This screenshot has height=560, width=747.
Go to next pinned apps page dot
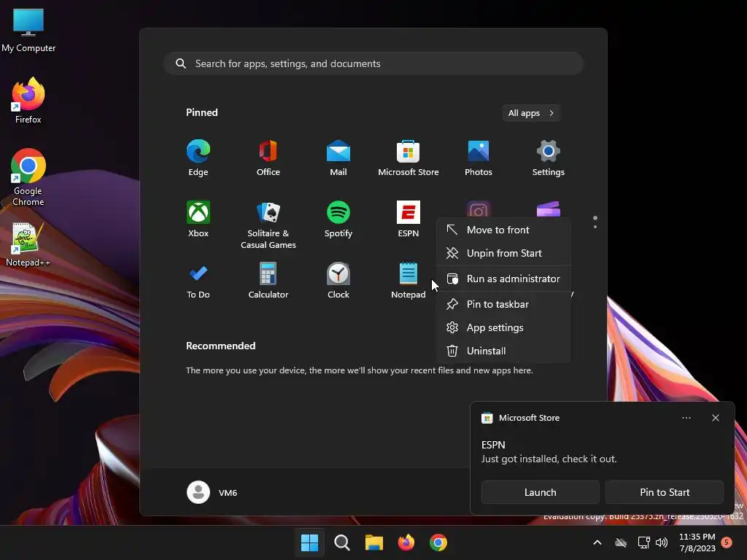pyautogui.click(x=595, y=227)
